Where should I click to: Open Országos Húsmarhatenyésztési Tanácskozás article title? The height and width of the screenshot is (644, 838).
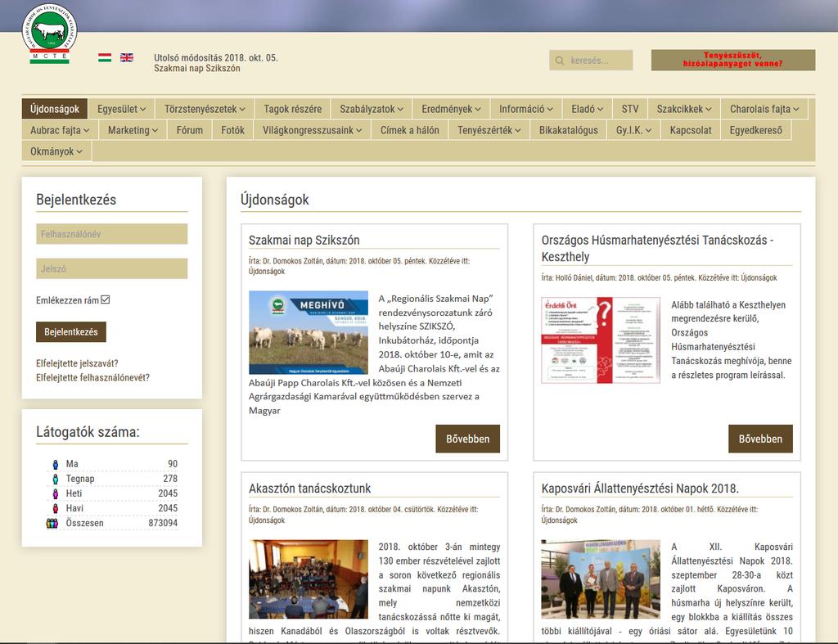click(x=657, y=249)
